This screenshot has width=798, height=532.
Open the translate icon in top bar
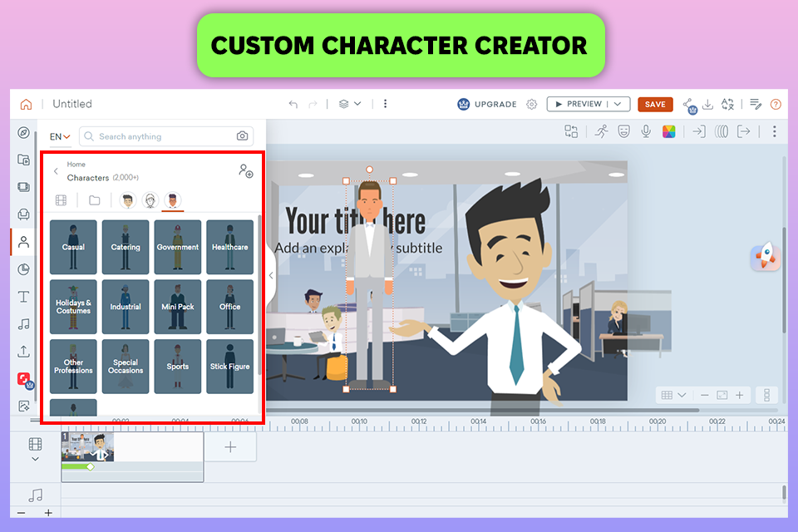tap(728, 105)
